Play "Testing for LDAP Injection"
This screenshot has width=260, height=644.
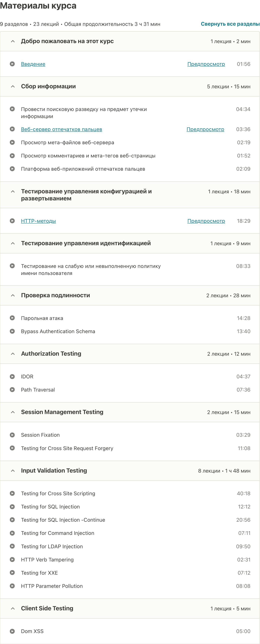coord(52,546)
